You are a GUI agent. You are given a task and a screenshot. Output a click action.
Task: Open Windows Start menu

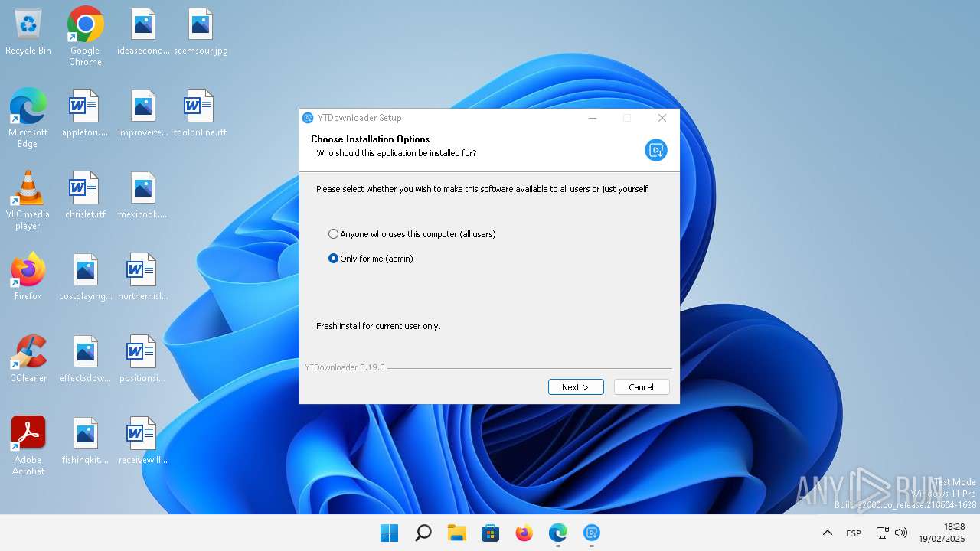coord(390,533)
